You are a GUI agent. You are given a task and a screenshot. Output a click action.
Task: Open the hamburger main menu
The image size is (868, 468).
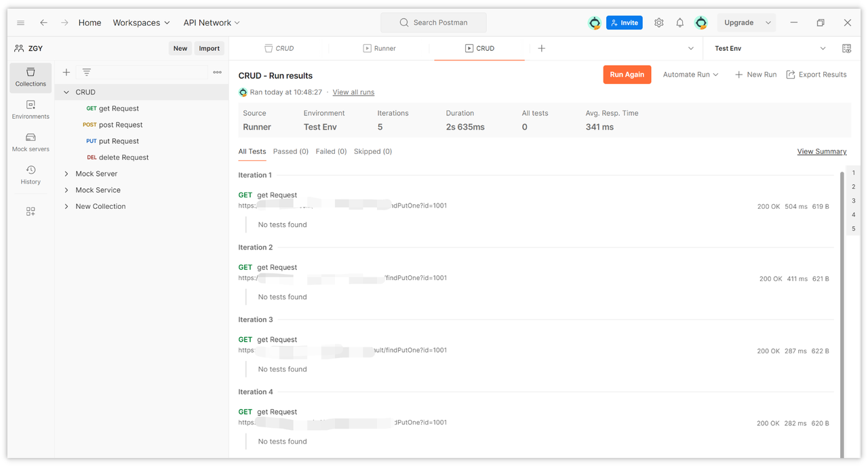pyautogui.click(x=21, y=22)
